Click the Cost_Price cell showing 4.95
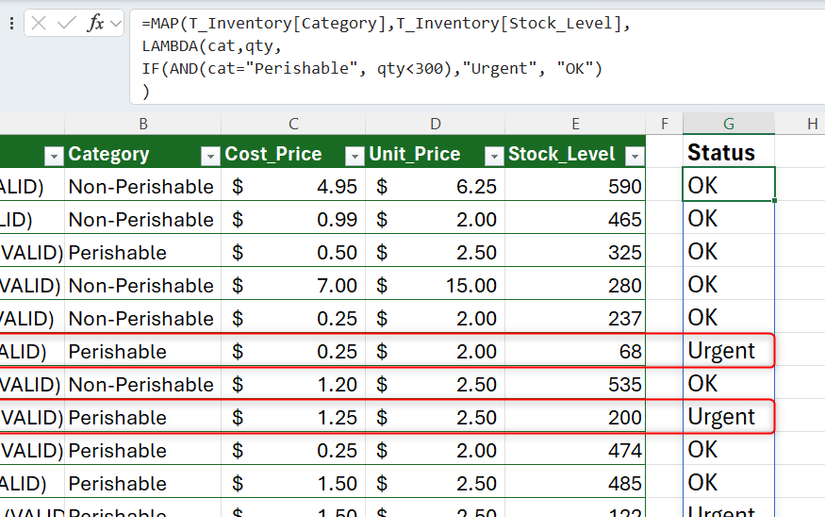825x517 pixels. 294,186
